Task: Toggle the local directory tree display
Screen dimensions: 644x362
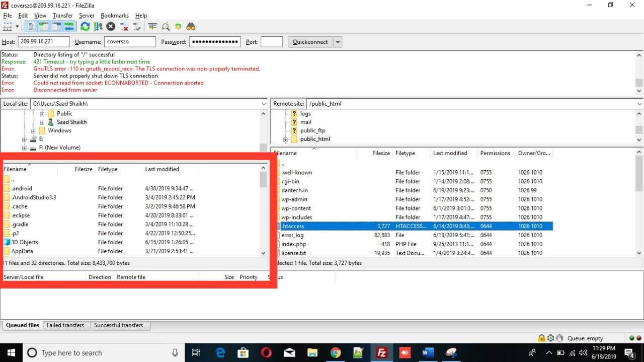Action: point(44,27)
